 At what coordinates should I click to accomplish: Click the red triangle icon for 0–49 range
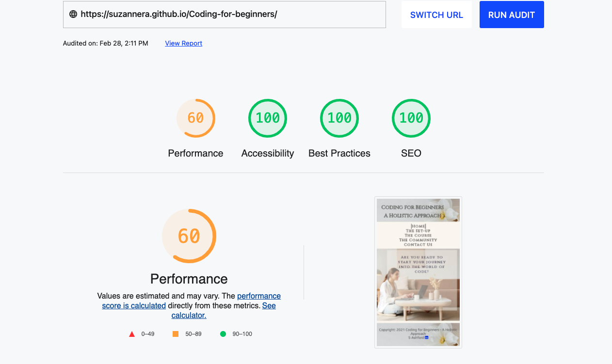(x=131, y=333)
